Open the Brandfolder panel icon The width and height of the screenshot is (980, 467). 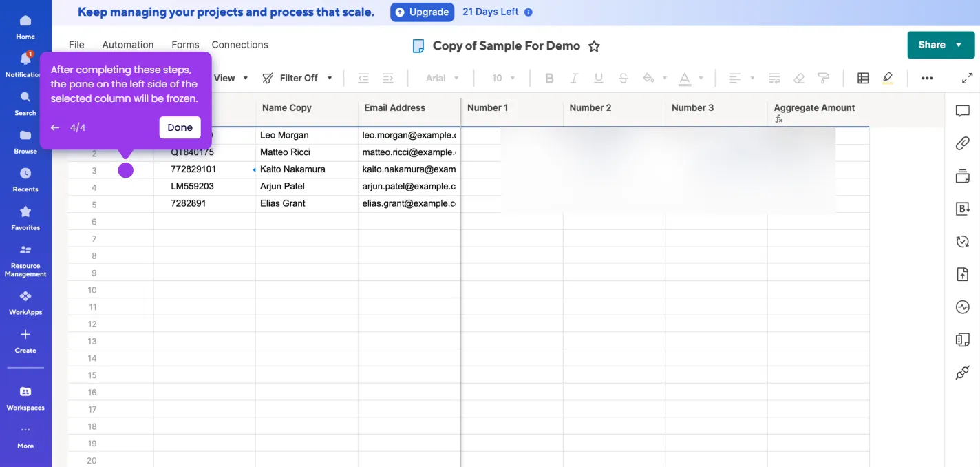(963, 209)
